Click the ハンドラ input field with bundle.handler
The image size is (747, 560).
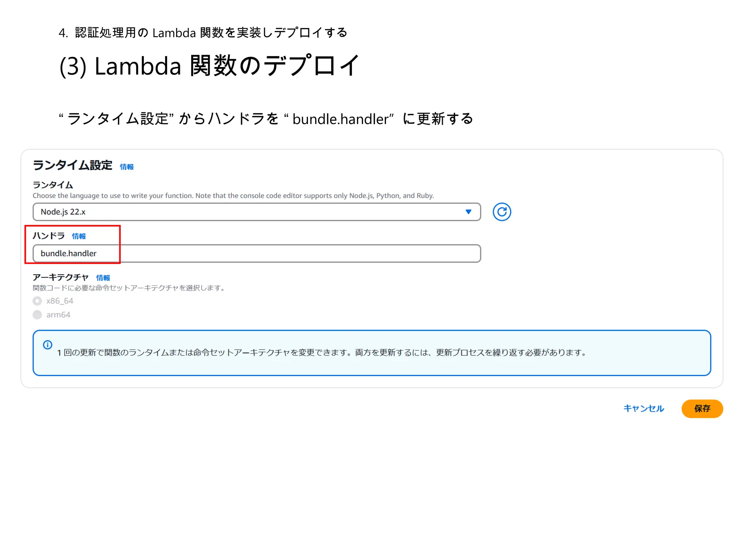[257, 253]
